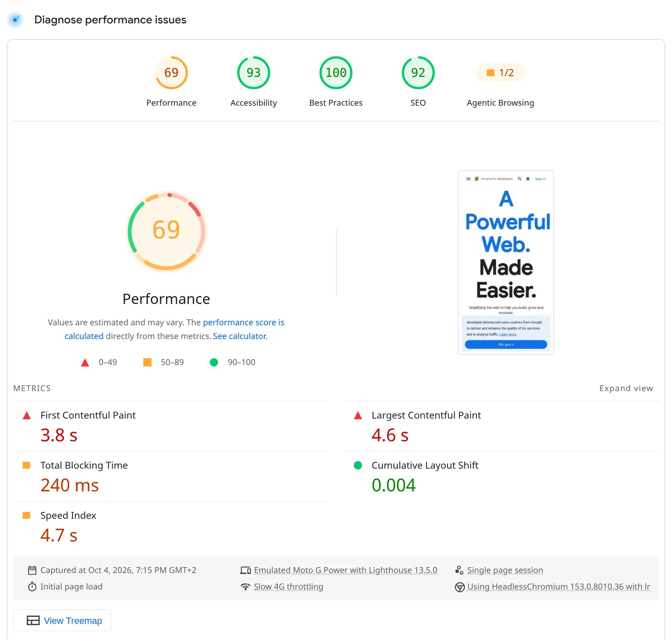
Task: Click the large 69 performance gauge
Action: pyautogui.click(x=166, y=231)
